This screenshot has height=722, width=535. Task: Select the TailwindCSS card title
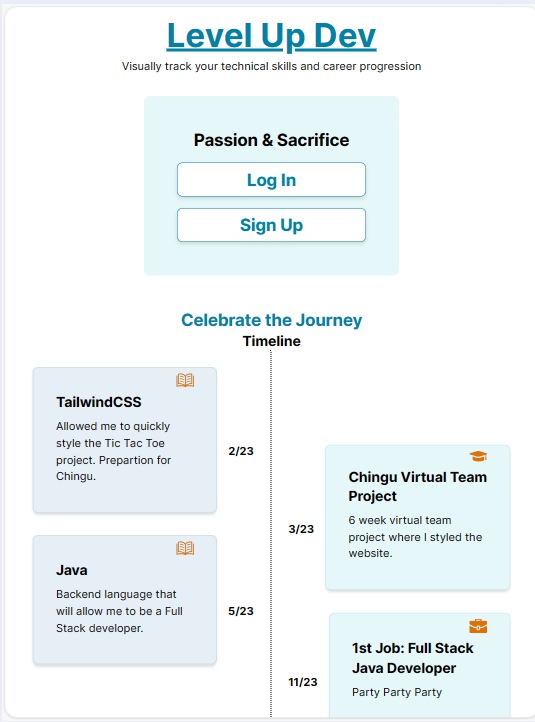coord(99,402)
